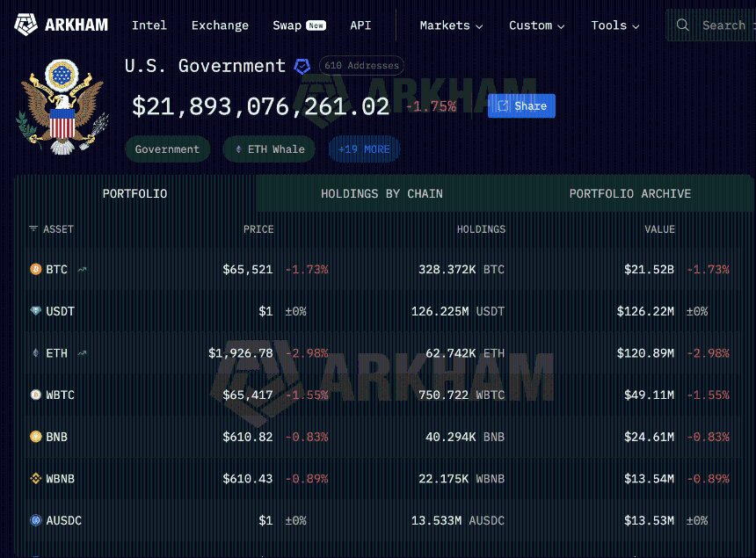Click the USDT diamond token icon
The width and height of the screenshot is (756, 558).
pos(35,311)
